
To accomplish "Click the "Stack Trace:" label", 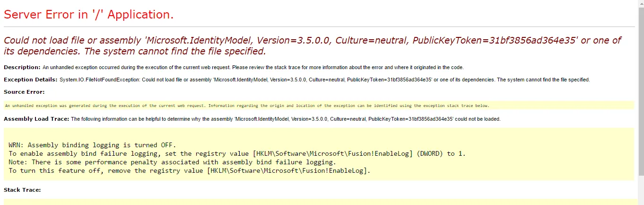I will click(x=22, y=190).
